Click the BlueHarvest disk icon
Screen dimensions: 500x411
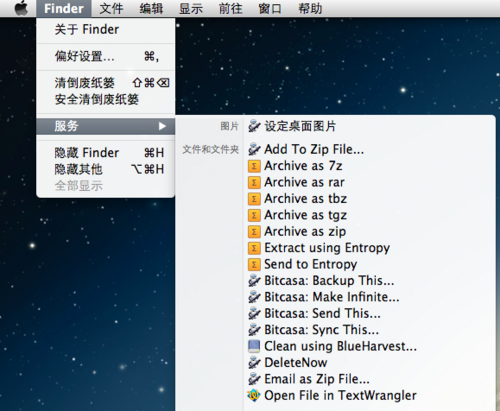tap(254, 346)
